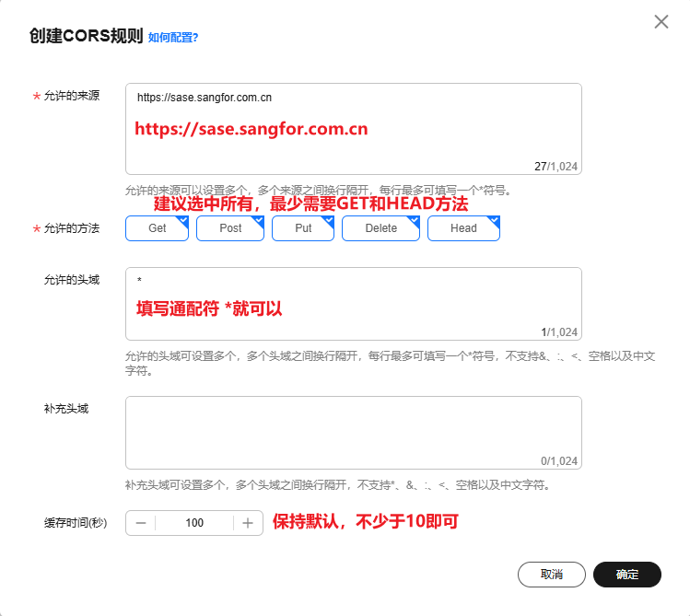The height and width of the screenshot is (616, 690).
Task: Focus the allowed headers (允许的头域) text area
Action: point(353,305)
